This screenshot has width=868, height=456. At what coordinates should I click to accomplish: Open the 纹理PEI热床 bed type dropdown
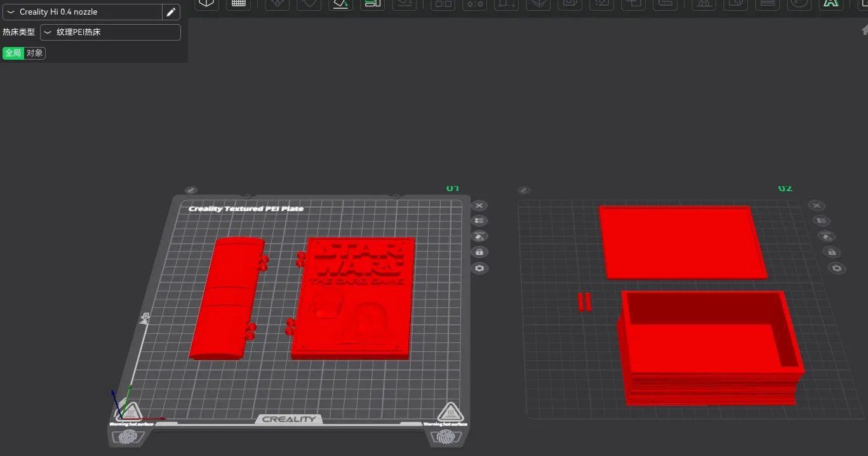pyautogui.click(x=110, y=32)
